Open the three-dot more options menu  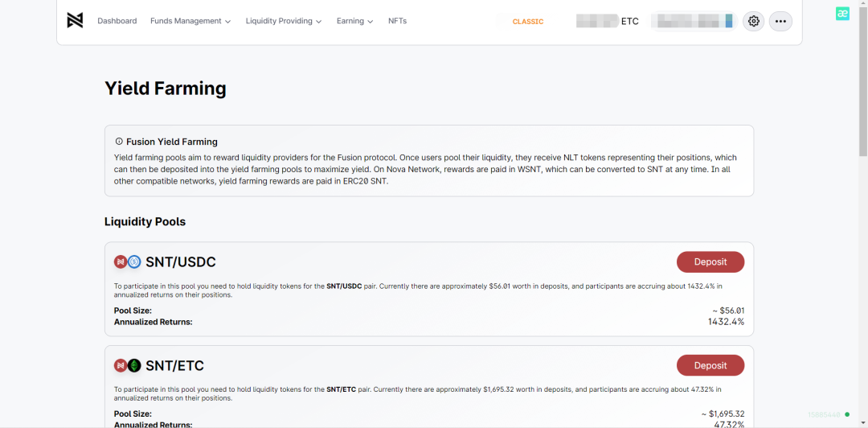coord(780,22)
